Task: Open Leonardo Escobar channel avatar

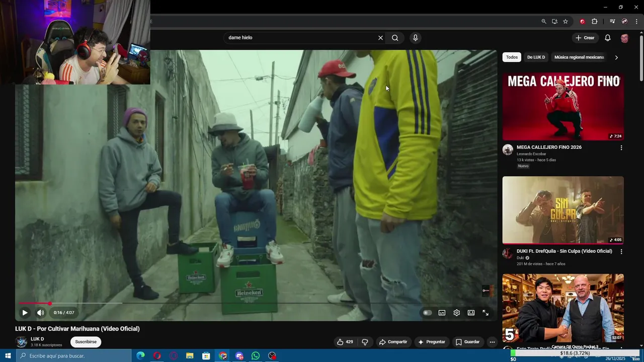Action: pos(508,150)
